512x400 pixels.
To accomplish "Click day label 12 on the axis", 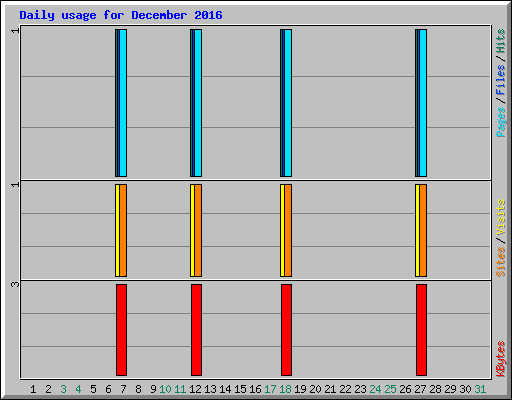I will pos(195,389).
